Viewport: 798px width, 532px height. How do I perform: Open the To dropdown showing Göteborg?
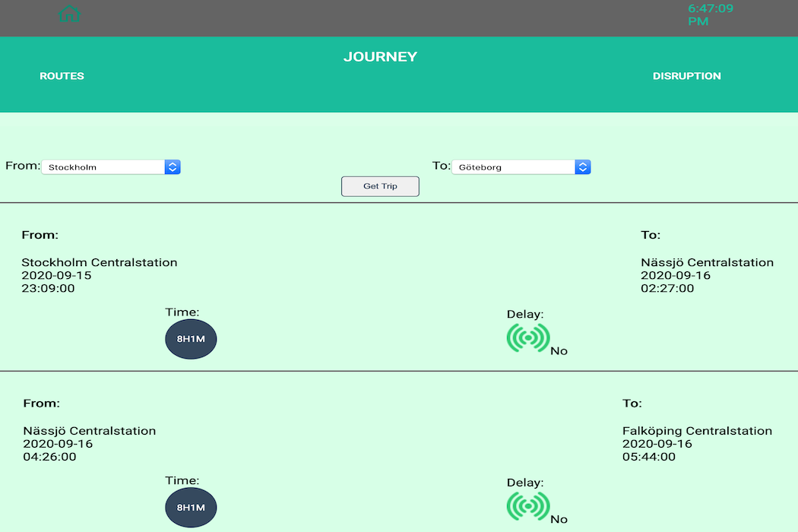pyautogui.click(x=521, y=167)
